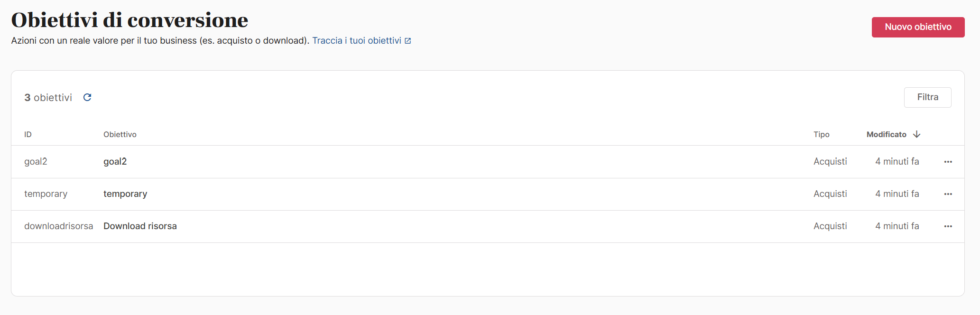Viewport: 980px width, 315px height.
Task: Click the Nuovo obiettivo button
Action: coord(918,27)
